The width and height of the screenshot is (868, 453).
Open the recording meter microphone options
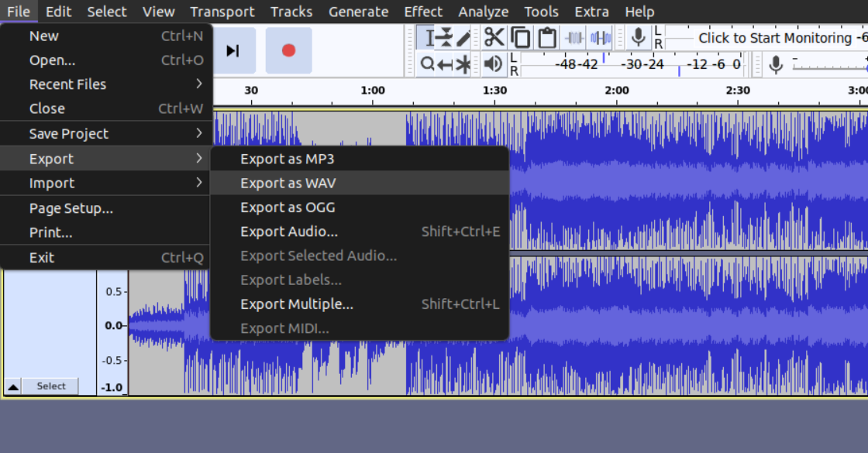[639, 38]
